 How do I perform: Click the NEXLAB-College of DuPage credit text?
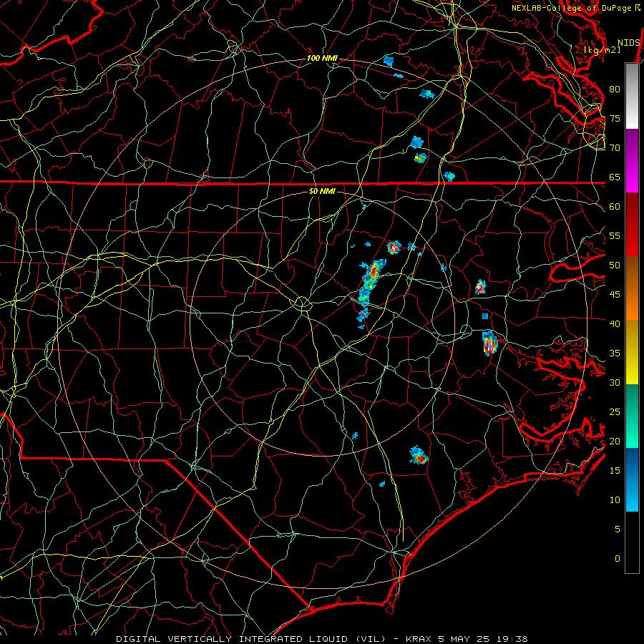pyautogui.click(x=571, y=8)
